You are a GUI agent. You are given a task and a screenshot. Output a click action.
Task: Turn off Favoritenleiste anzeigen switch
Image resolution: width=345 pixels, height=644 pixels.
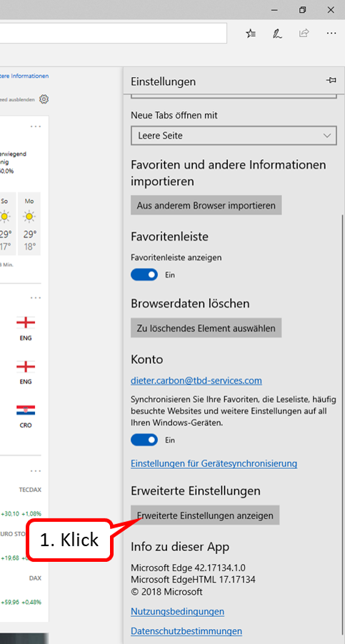click(x=144, y=275)
